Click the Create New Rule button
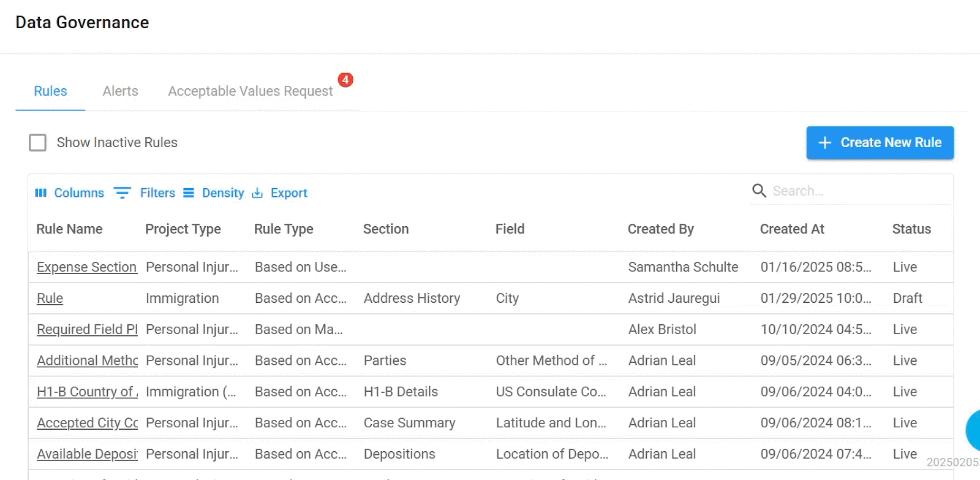Image resolution: width=980 pixels, height=480 pixels. tap(880, 143)
